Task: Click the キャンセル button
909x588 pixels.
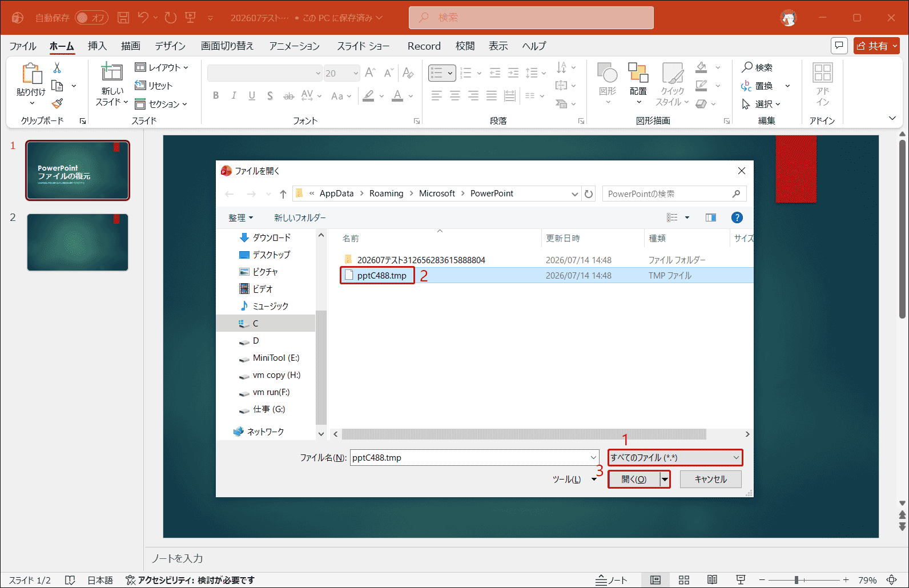Action: (x=711, y=480)
